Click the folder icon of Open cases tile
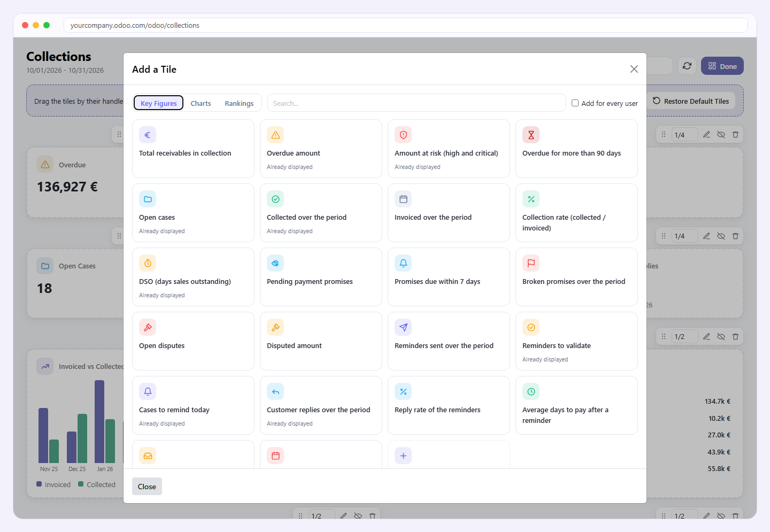 point(148,199)
